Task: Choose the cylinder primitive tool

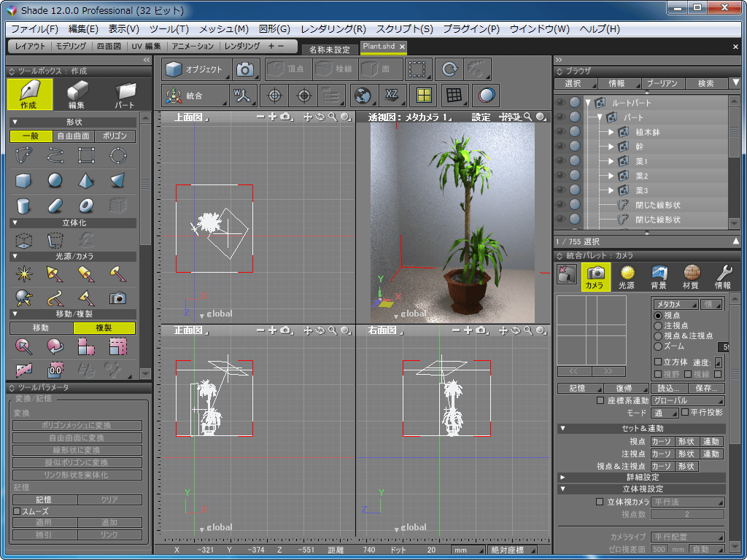Action: tap(23, 206)
